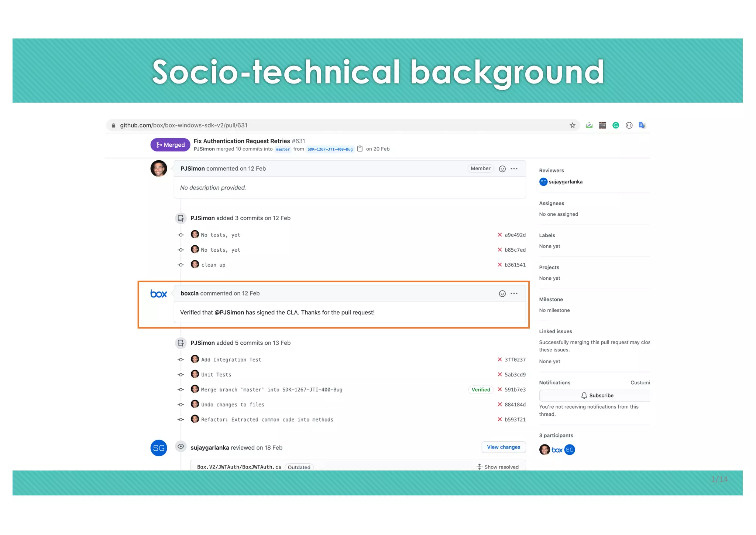Open the Google Translate extension icon
756x535 pixels.
pos(642,125)
